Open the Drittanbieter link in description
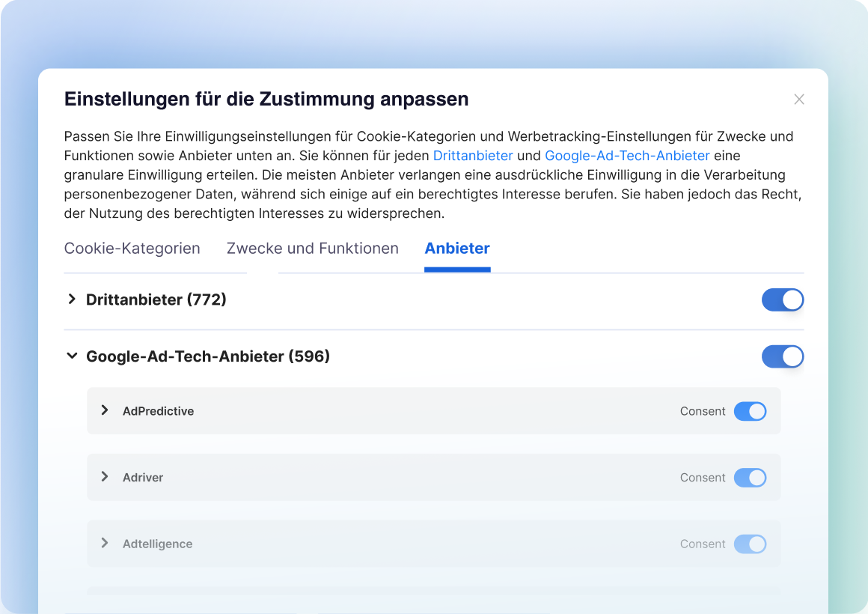The image size is (868, 614). [473, 156]
